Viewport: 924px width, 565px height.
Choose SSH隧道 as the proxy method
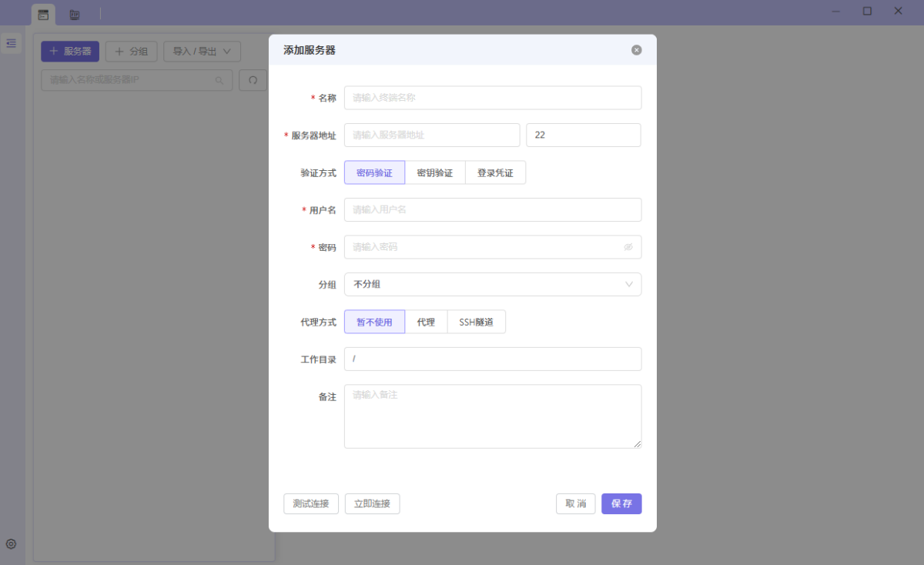pyautogui.click(x=476, y=323)
